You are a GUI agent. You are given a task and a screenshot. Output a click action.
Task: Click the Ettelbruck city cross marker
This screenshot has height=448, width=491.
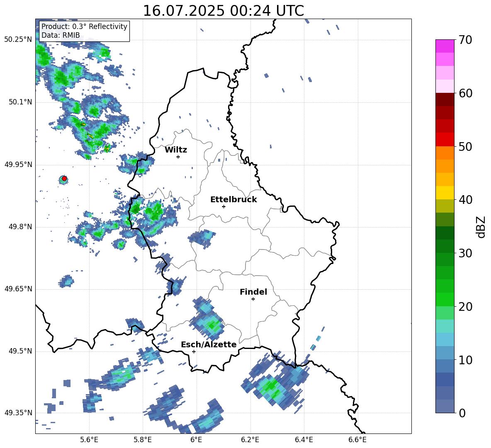coord(224,206)
